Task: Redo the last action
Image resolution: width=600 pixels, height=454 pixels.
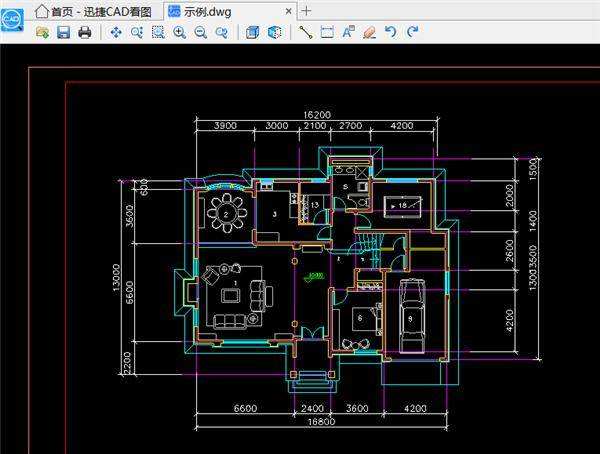Action: pyautogui.click(x=412, y=32)
